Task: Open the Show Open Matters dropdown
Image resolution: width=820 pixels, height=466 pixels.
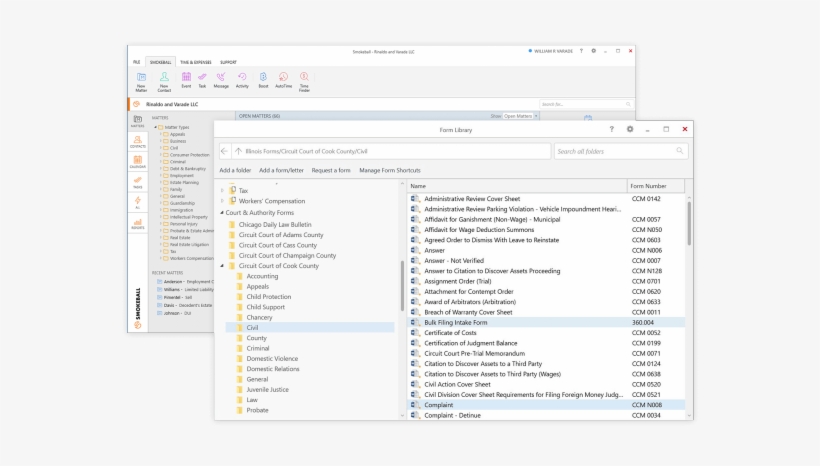Action: pyautogui.click(x=519, y=116)
